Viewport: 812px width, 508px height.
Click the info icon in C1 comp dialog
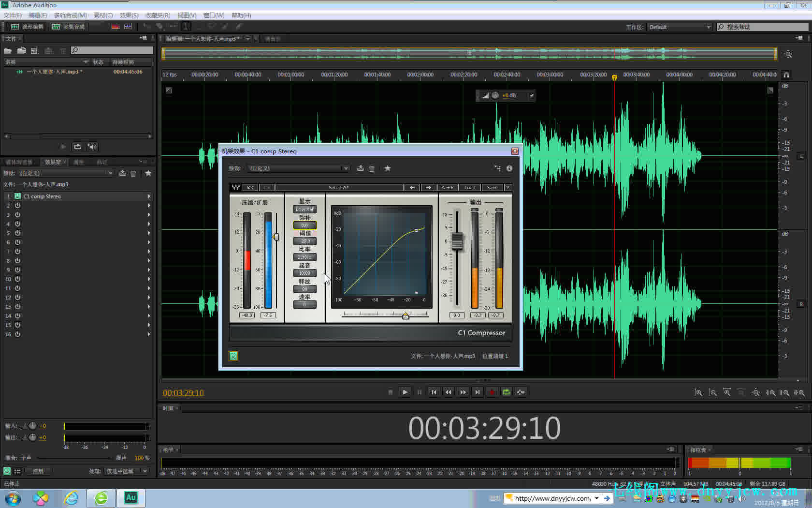tap(509, 168)
